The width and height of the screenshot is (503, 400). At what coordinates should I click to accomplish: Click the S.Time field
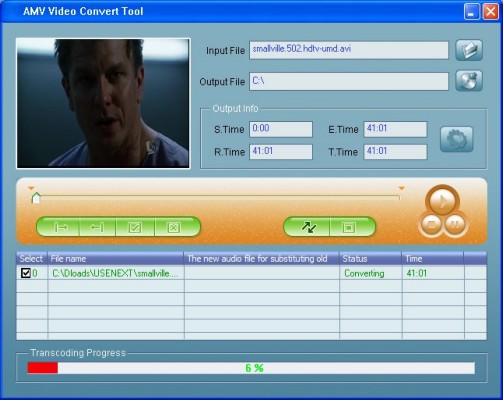pyautogui.click(x=281, y=129)
